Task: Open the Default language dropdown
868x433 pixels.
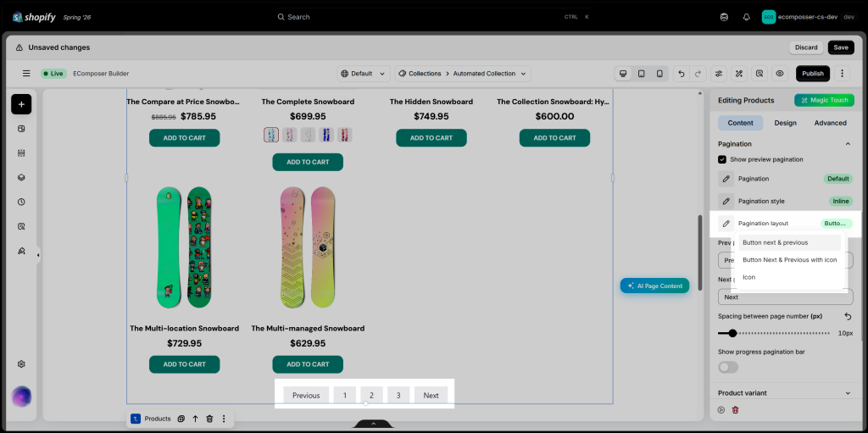Action: tap(363, 74)
